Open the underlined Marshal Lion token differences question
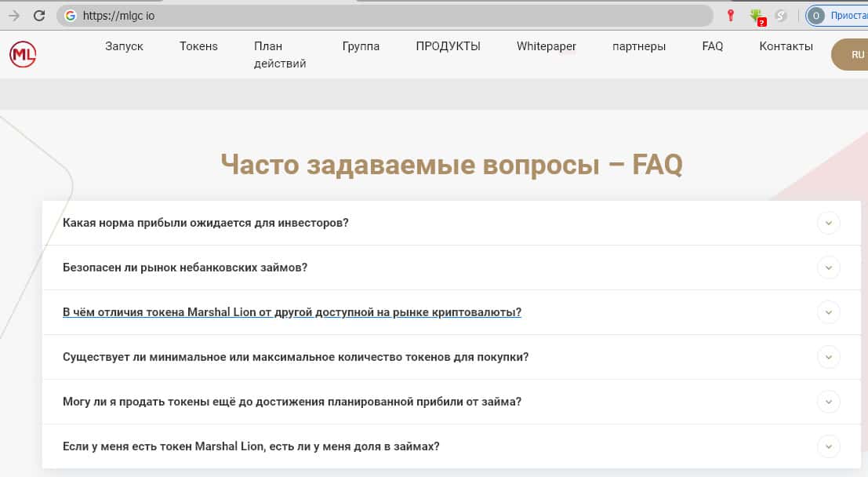 point(292,312)
